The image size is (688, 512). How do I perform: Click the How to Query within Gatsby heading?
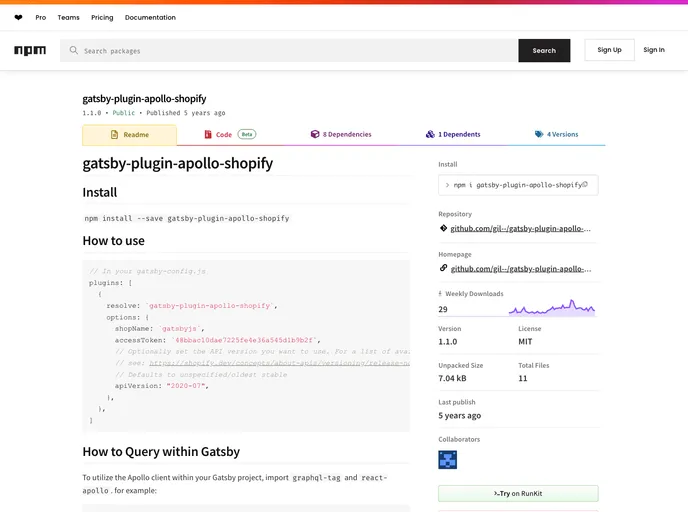[x=161, y=451]
